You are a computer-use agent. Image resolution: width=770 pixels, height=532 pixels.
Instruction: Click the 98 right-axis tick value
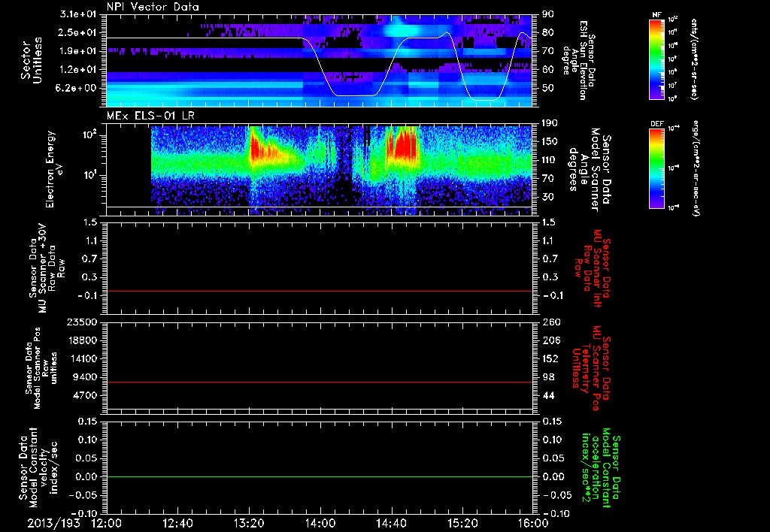pos(547,377)
